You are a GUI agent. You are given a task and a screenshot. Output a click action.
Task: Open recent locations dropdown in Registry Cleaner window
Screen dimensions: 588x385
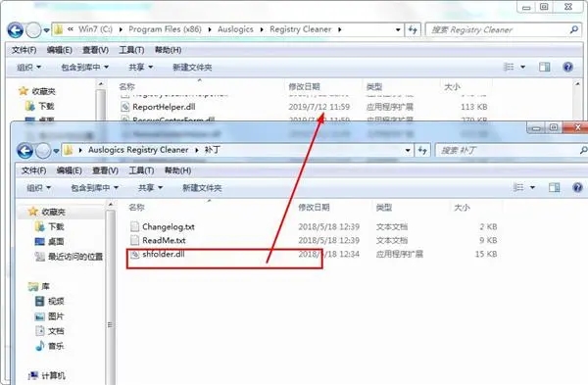point(46,30)
